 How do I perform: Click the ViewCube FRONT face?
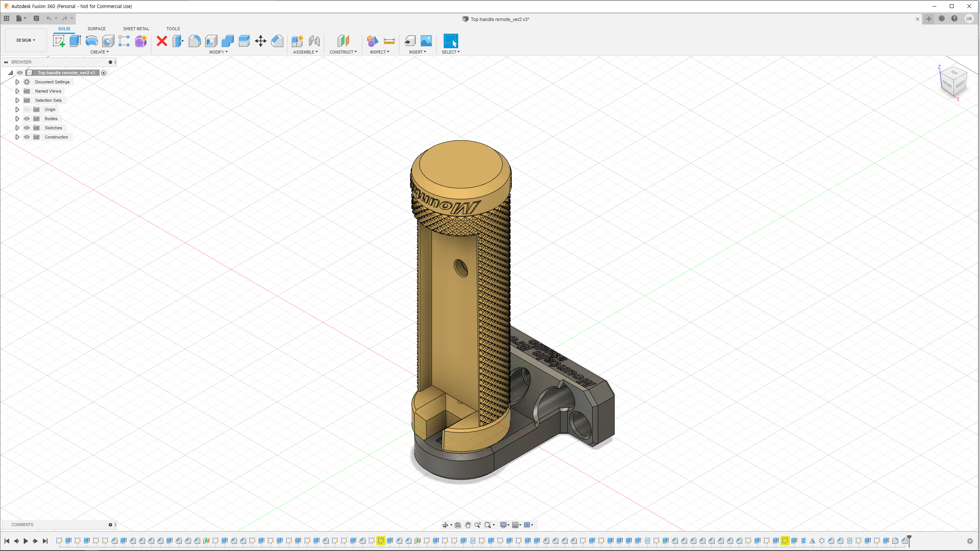click(947, 84)
